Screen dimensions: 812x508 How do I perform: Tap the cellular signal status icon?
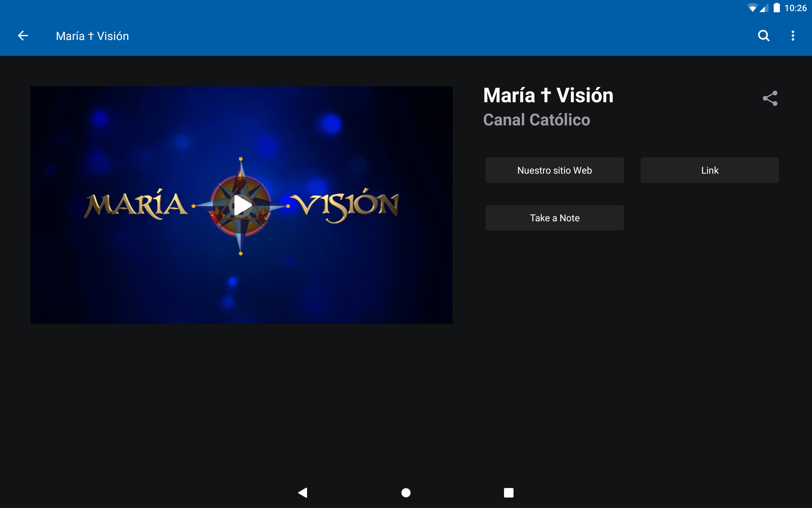coord(764,8)
